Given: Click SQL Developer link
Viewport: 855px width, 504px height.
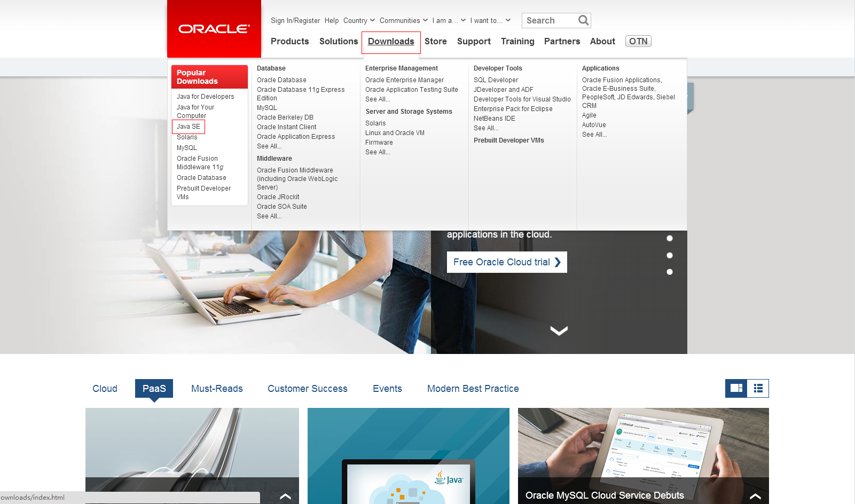Looking at the screenshot, I should 496,80.
